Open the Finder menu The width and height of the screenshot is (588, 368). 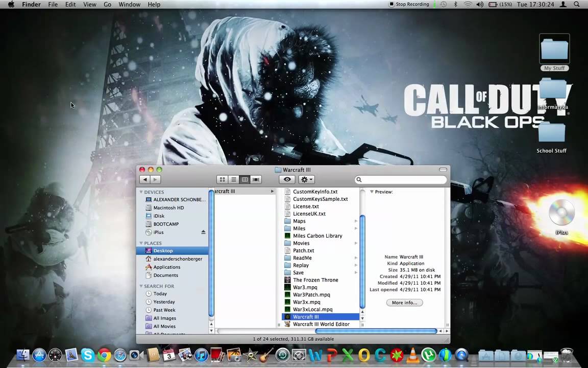[31, 5]
